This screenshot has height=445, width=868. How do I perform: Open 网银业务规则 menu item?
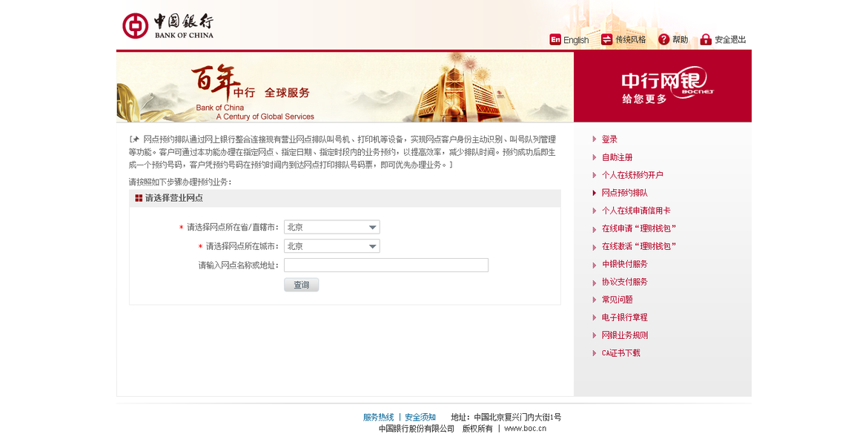(x=624, y=334)
